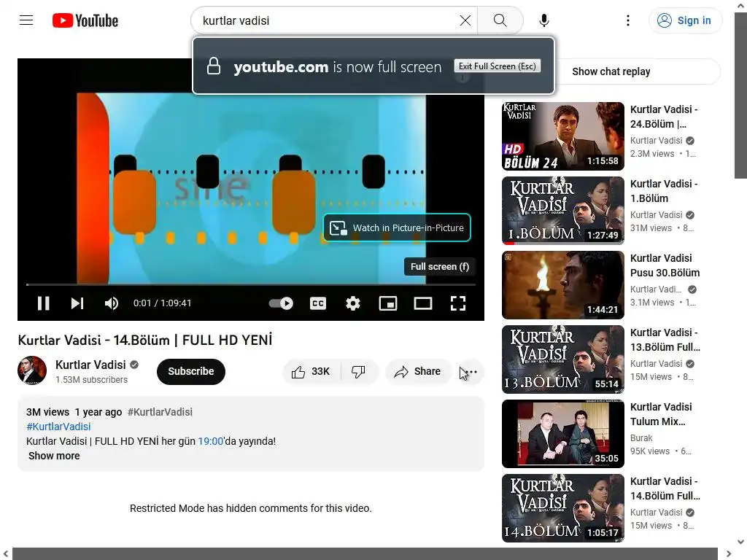Open Kurtlar Vadisi channel name link
The width and height of the screenshot is (747, 560).
click(90, 365)
